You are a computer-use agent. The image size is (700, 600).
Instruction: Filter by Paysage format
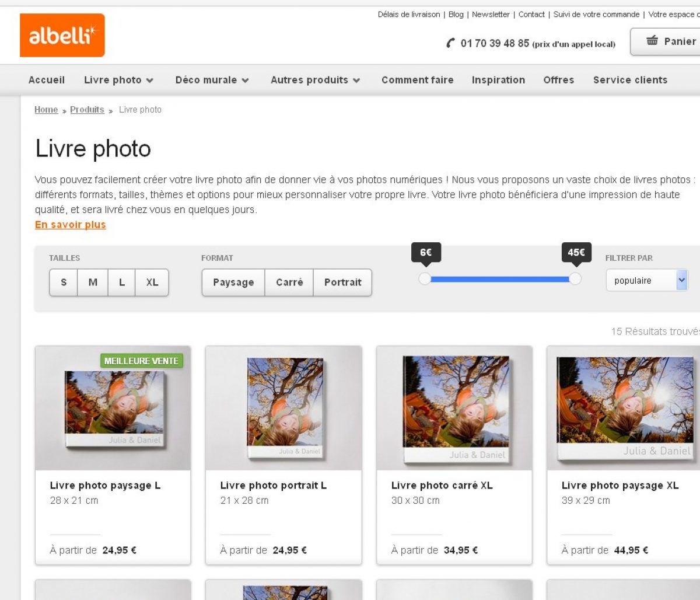point(233,282)
